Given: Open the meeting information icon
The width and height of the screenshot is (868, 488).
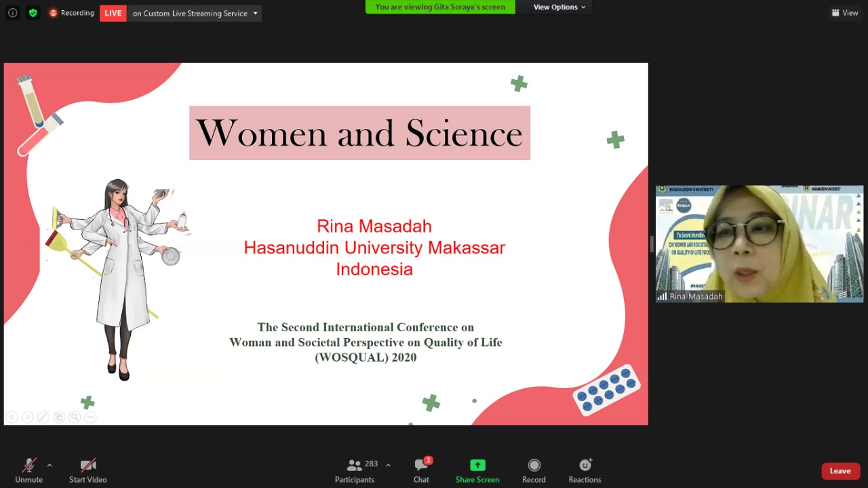Looking at the screenshot, I should (12, 13).
